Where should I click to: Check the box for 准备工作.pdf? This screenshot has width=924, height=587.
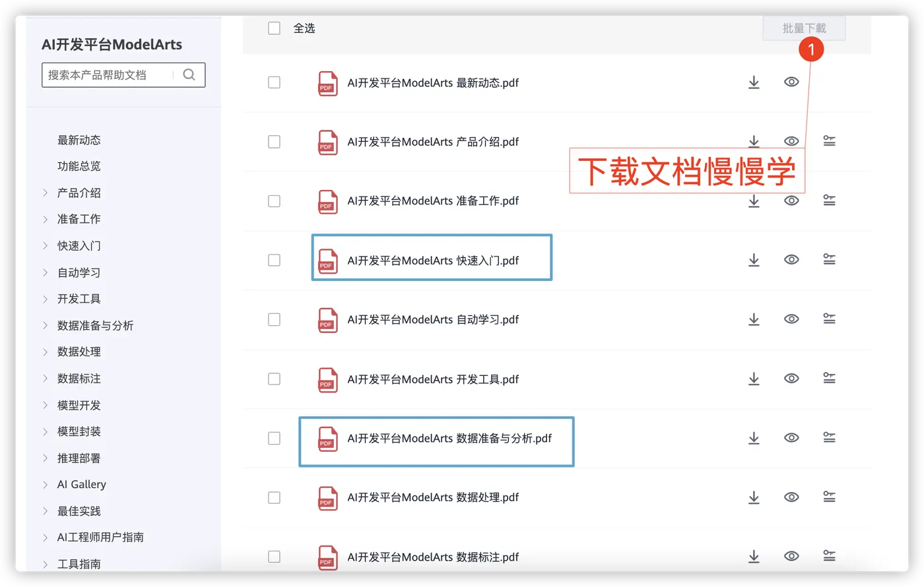[274, 201]
